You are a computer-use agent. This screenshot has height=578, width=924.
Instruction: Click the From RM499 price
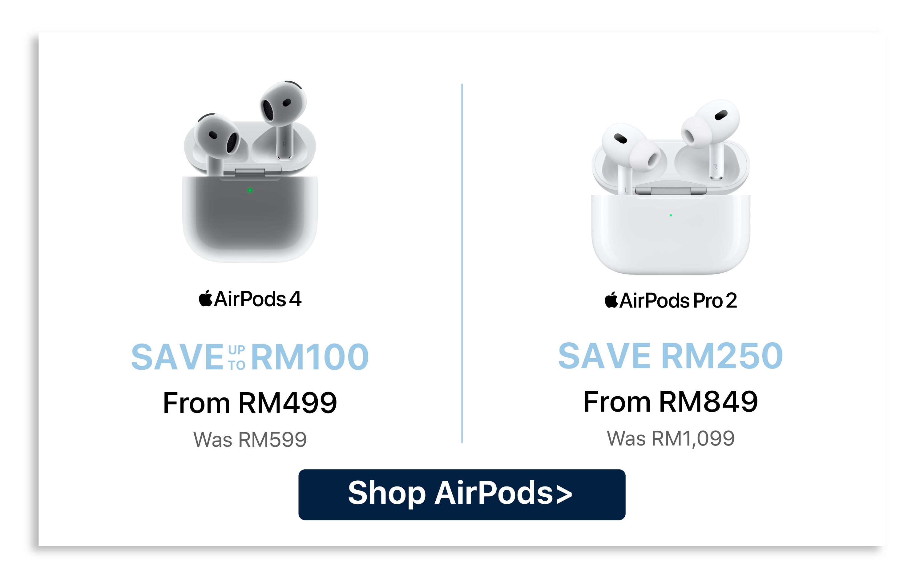point(250,402)
